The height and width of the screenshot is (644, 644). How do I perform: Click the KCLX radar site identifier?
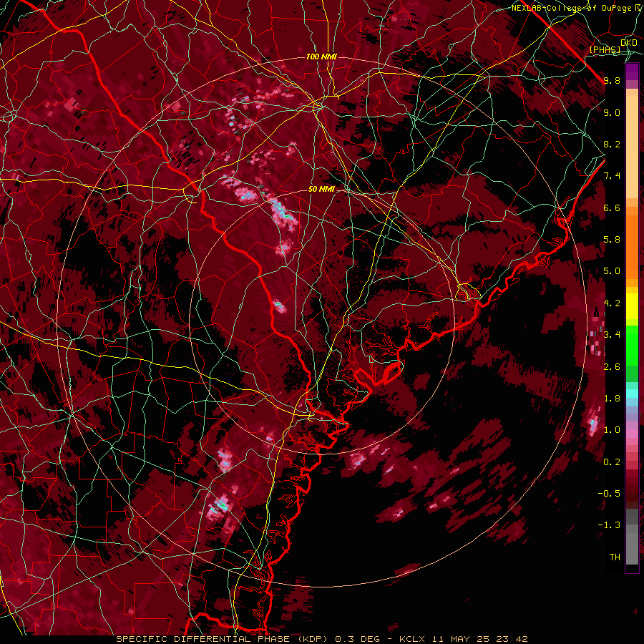point(411,639)
